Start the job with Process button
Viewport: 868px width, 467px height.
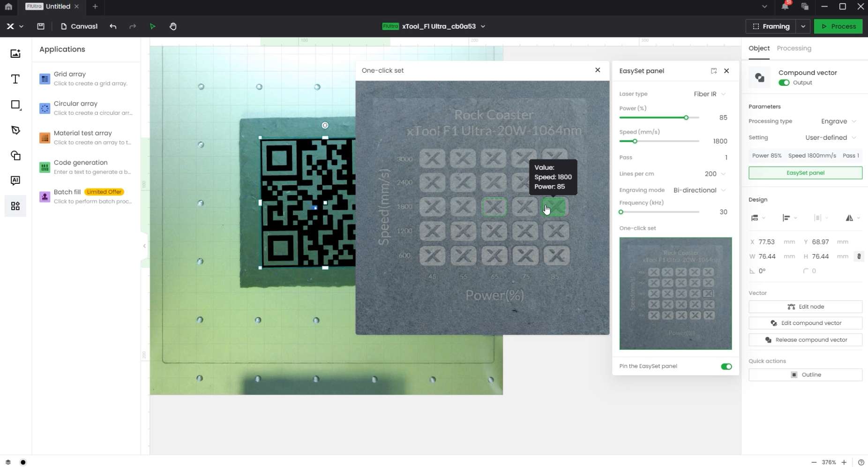tap(838, 26)
